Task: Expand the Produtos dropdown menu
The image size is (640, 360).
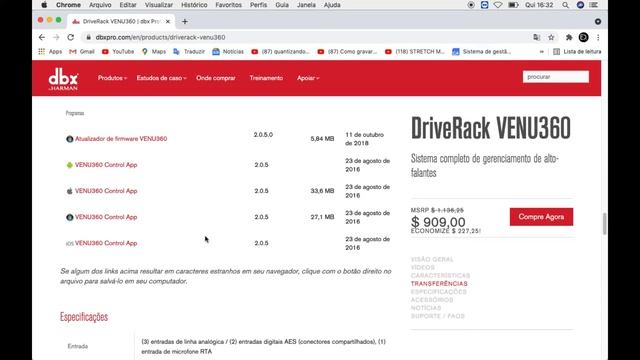Action: click(112, 78)
